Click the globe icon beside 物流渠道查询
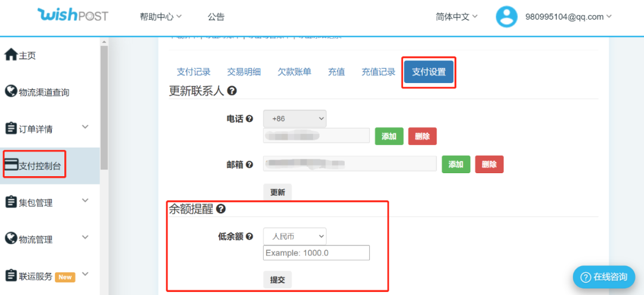 [11, 91]
